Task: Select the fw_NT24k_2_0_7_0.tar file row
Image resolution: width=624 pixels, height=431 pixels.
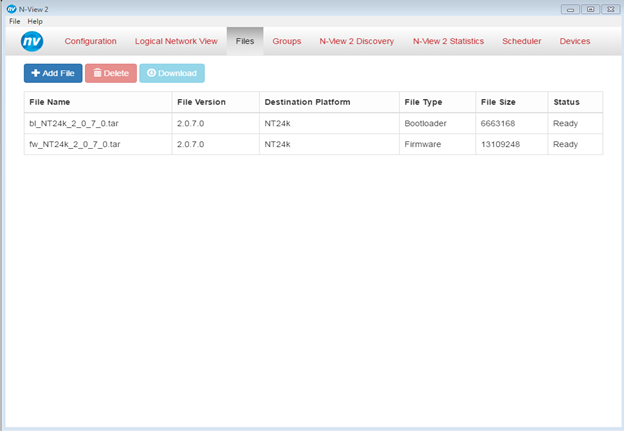Action: [x=313, y=144]
